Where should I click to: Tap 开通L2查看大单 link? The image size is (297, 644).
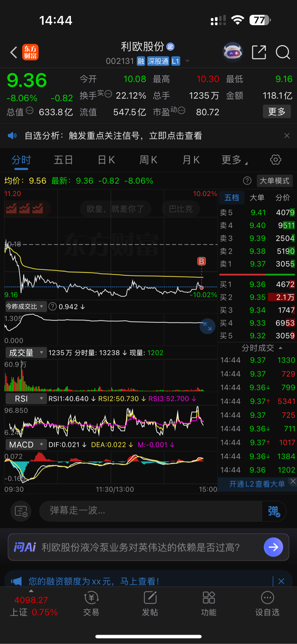click(x=257, y=484)
